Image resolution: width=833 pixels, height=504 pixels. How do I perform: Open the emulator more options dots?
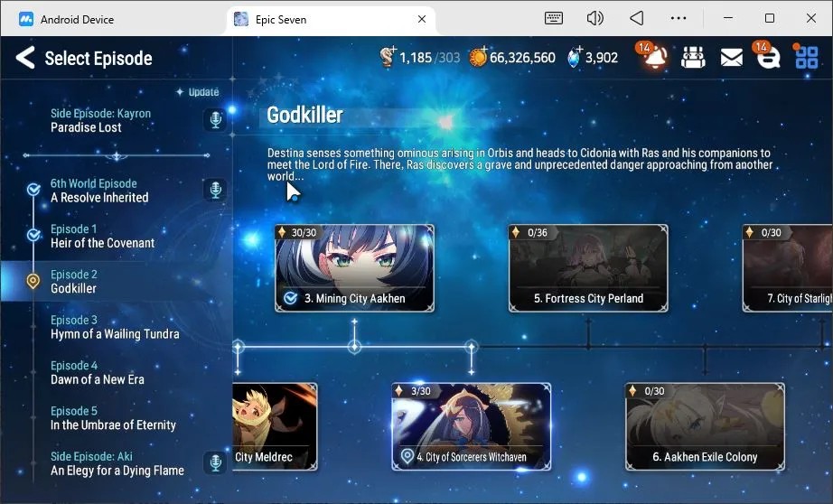tap(679, 19)
